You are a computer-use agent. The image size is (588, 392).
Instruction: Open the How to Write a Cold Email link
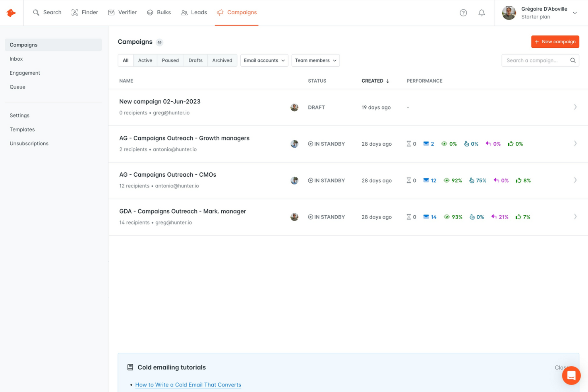(188, 384)
